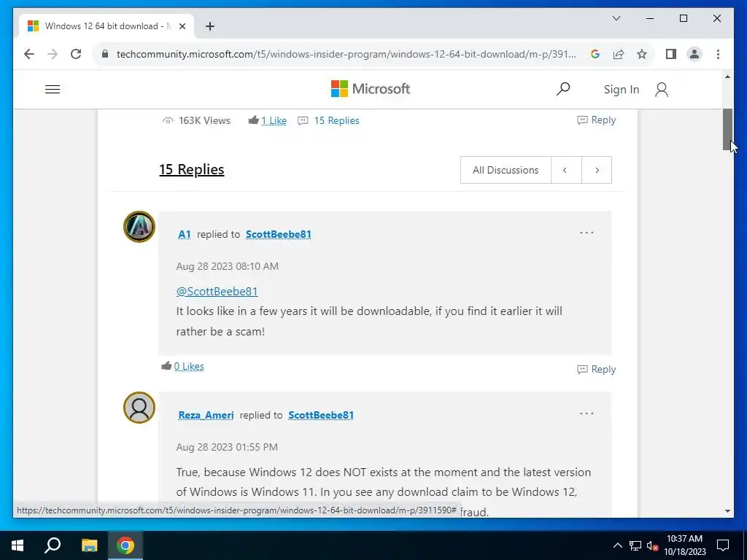Open Windows taskbar search

pos(53,545)
